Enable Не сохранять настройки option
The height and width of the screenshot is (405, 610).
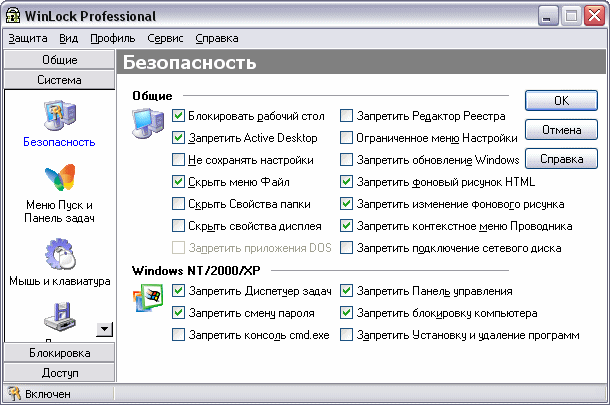point(178,160)
